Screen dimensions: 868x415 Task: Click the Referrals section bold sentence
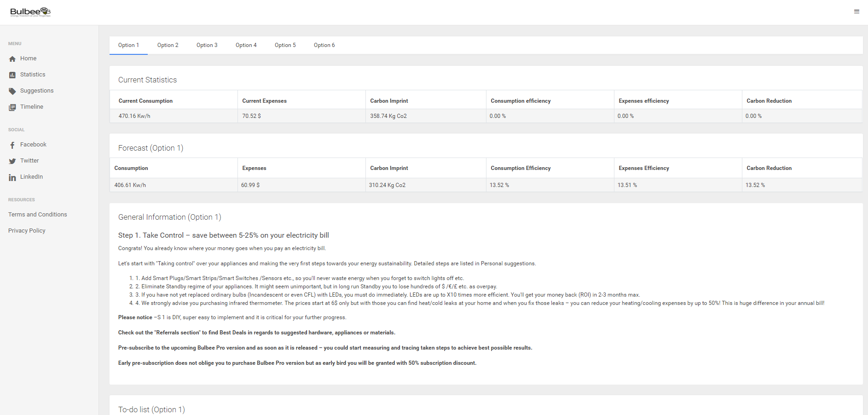pos(257,333)
